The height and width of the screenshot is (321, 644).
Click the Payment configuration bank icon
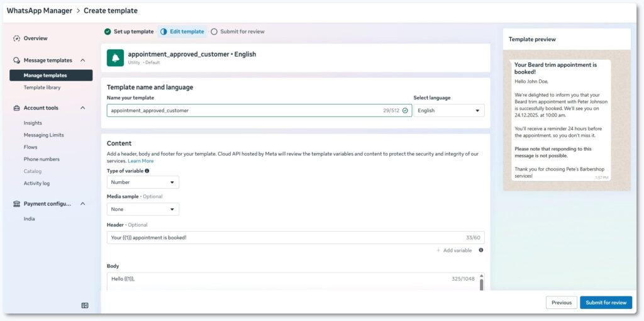(x=17, y=204)
